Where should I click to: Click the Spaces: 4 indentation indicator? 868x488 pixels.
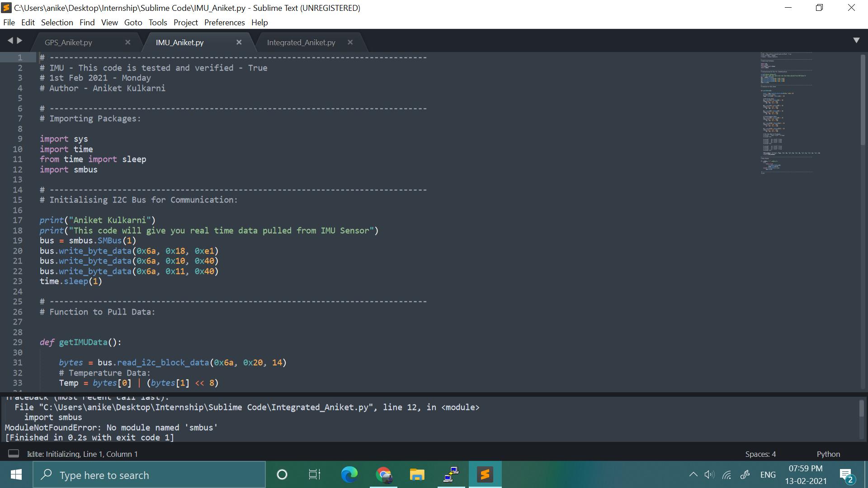pos(760,454)
